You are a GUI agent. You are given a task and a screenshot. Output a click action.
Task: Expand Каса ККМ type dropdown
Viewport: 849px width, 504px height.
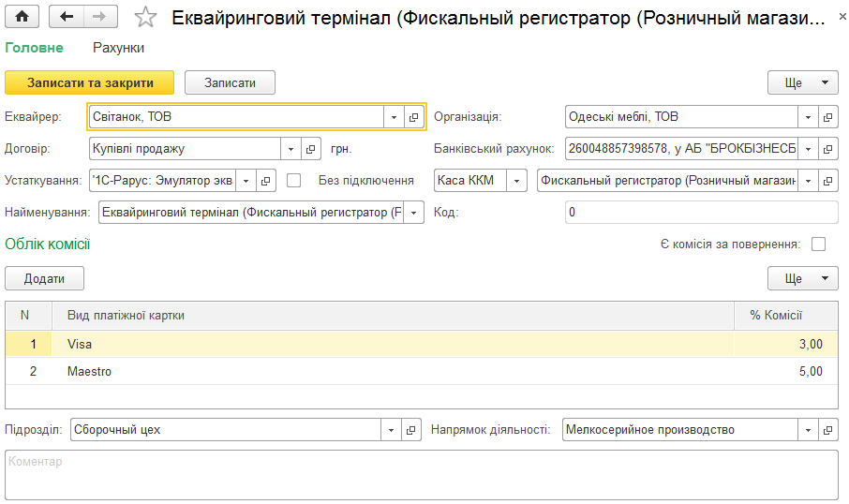click(x=516, y=181)
